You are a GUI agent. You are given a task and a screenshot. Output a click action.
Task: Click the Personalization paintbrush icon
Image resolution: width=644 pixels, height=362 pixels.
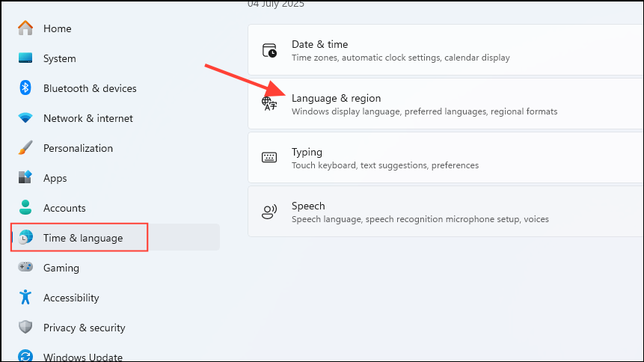point(25,148)
